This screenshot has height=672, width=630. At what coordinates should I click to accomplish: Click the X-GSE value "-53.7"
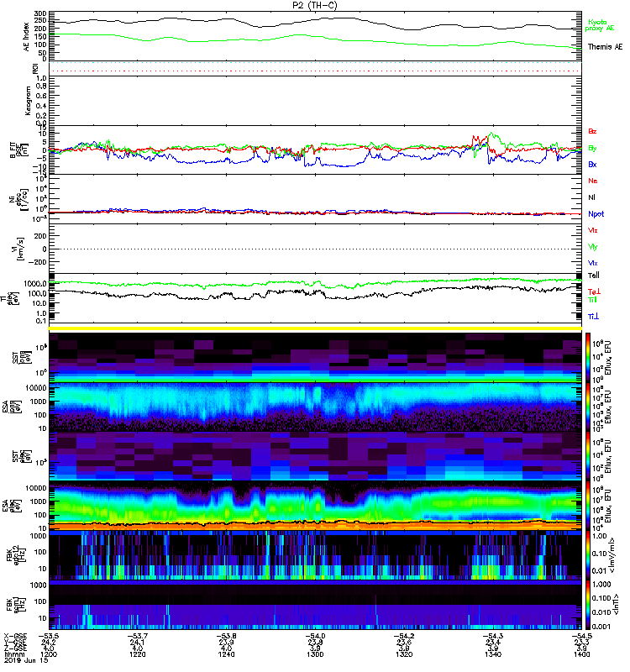tap(138, 636)
